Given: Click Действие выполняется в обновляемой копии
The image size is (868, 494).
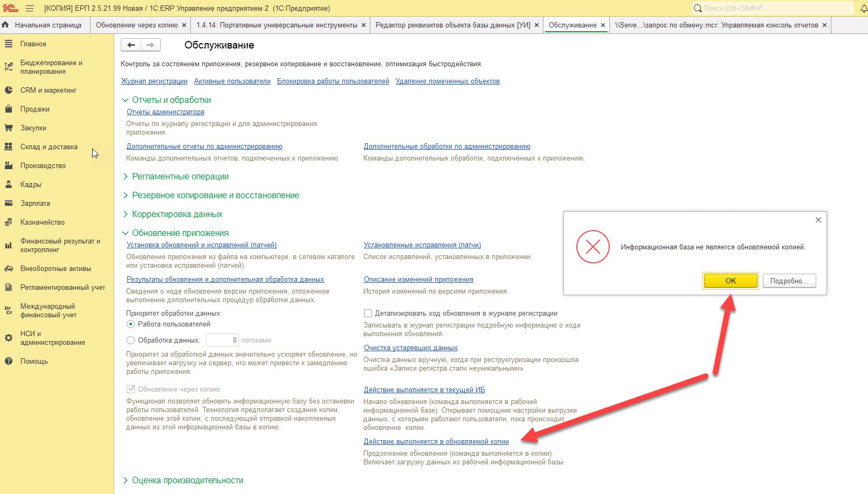Looking at the screenshot, I should [x=436, y=441].
